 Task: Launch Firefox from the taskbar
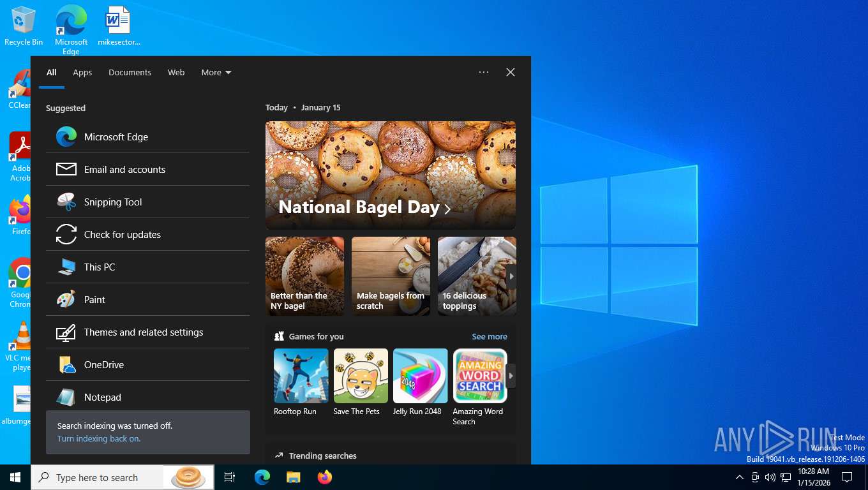pyautogui.click(x=325, y=477)
